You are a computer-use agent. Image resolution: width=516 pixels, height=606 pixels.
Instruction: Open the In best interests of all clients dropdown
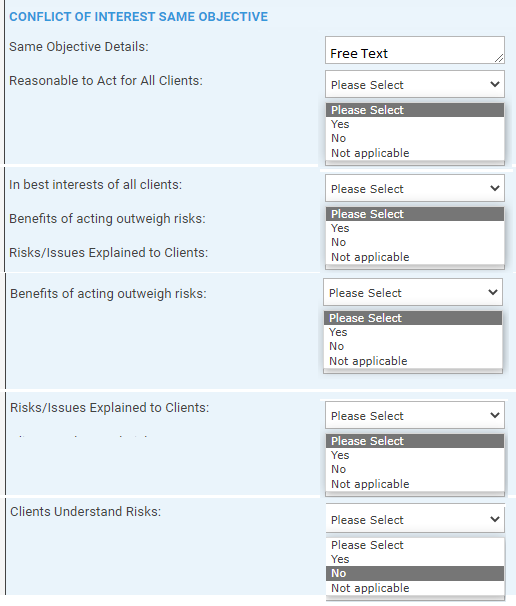click(415, 188)
